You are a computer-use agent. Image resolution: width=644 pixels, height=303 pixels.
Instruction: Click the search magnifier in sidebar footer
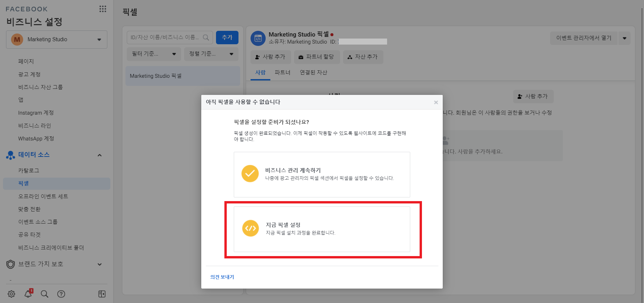tap(45, 294)
